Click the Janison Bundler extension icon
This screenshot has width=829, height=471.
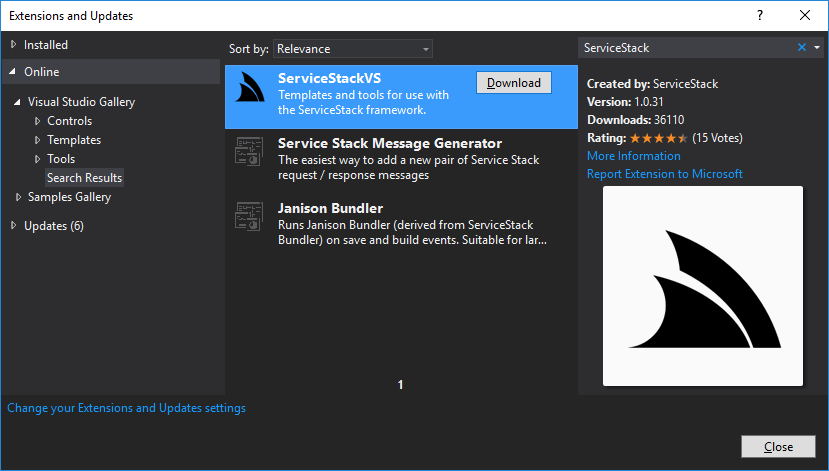pyautogui.click(x=249, y=217)
